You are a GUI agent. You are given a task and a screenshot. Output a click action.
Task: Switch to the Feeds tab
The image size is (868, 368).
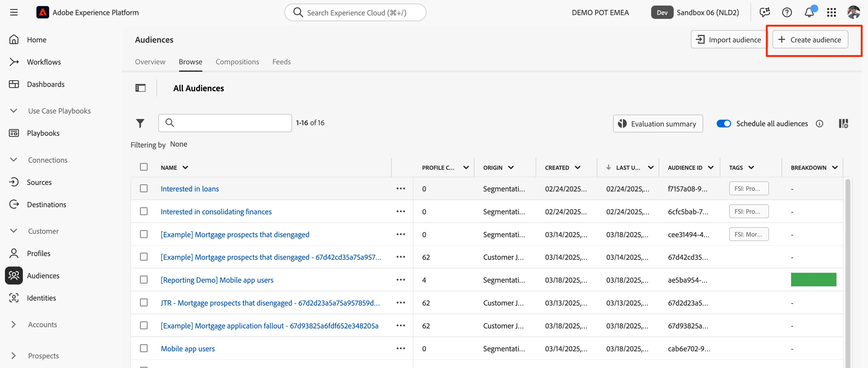(x=281, y=62)
